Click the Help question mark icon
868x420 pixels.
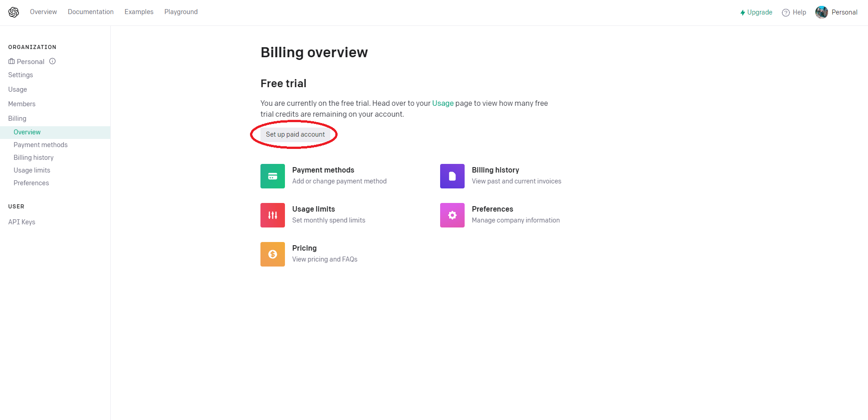point(786,13)
